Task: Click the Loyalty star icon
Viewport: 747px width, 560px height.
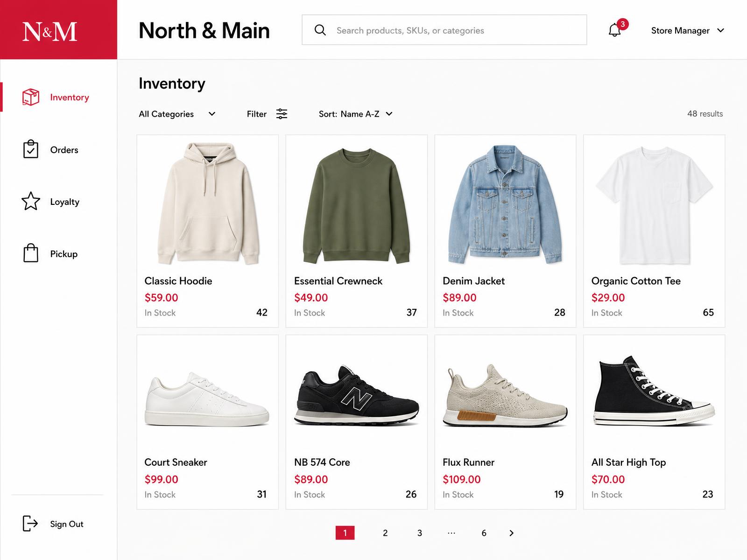Action: pyautogui.click(x=31, y=201)
